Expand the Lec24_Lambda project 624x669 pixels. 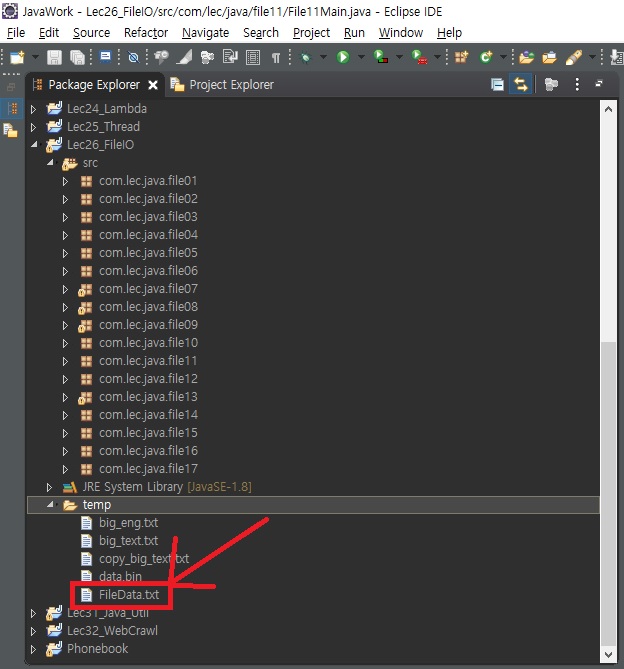[x=33, y=109]
